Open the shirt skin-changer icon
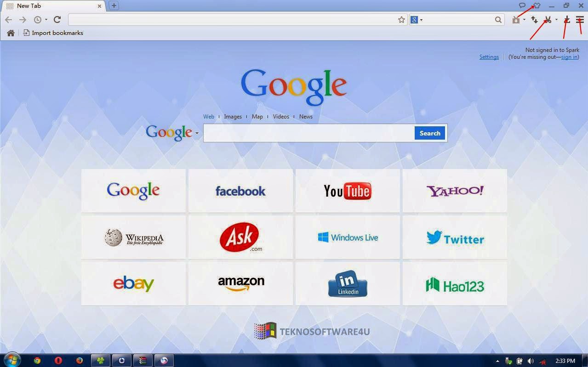588x367 pixels. (x=537, y=6)
